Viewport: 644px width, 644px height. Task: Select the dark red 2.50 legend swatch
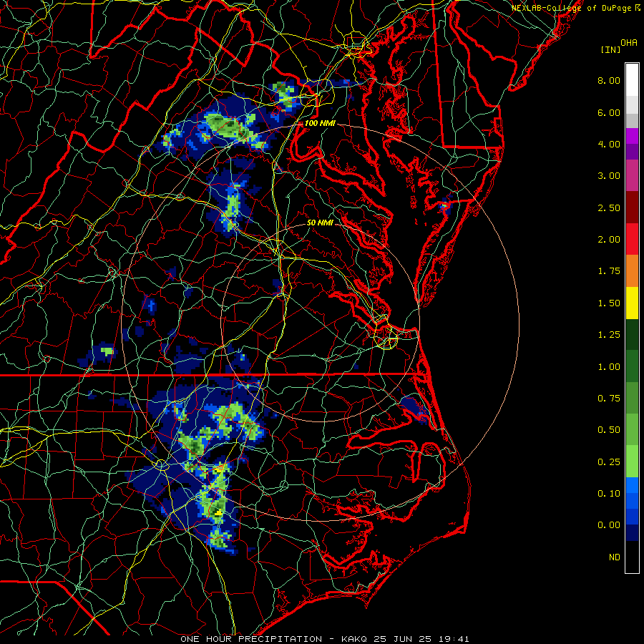click(632, 208)
